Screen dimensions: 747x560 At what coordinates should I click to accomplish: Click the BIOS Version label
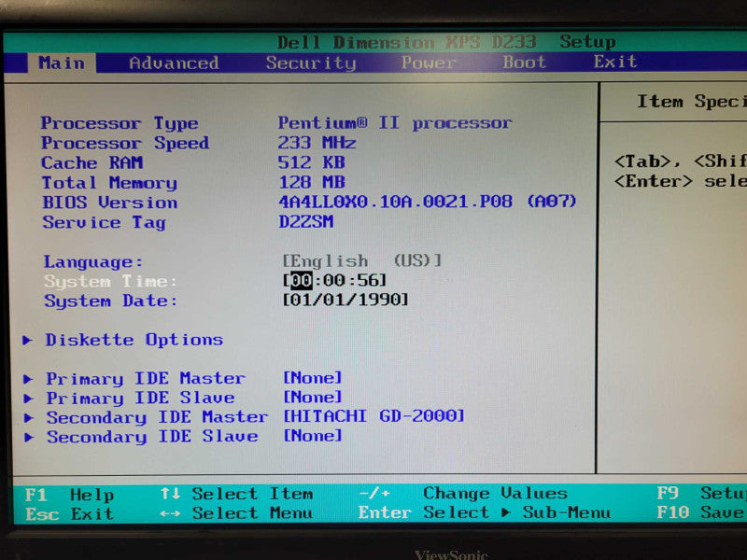pos(110,203)
